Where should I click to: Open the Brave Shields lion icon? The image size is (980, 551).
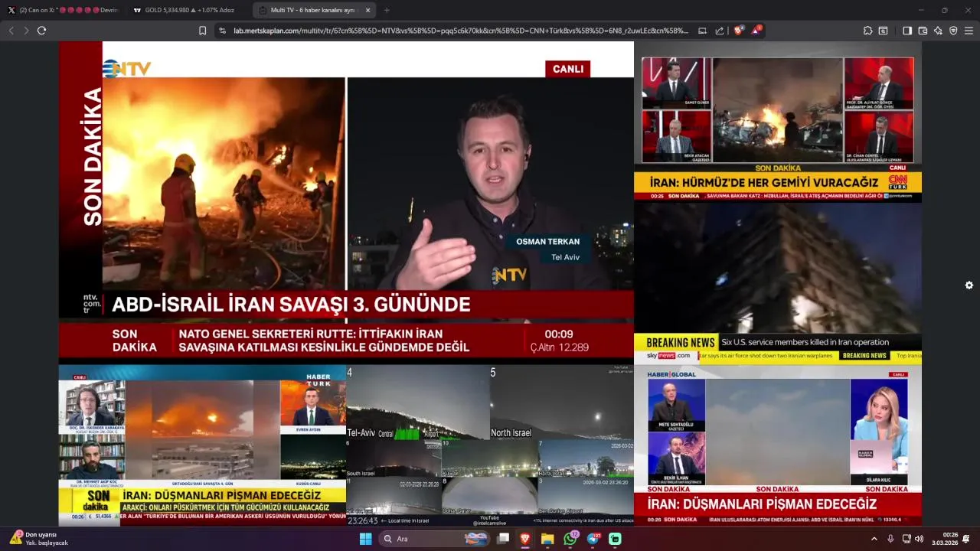coord(738,31)
